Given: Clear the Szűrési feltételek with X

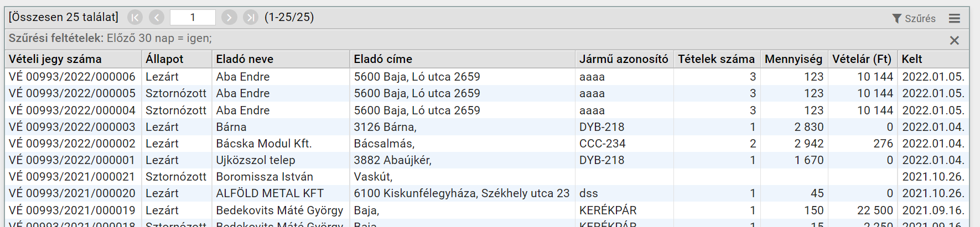Looking at the screenshot, I should click(x=955, y=40).
